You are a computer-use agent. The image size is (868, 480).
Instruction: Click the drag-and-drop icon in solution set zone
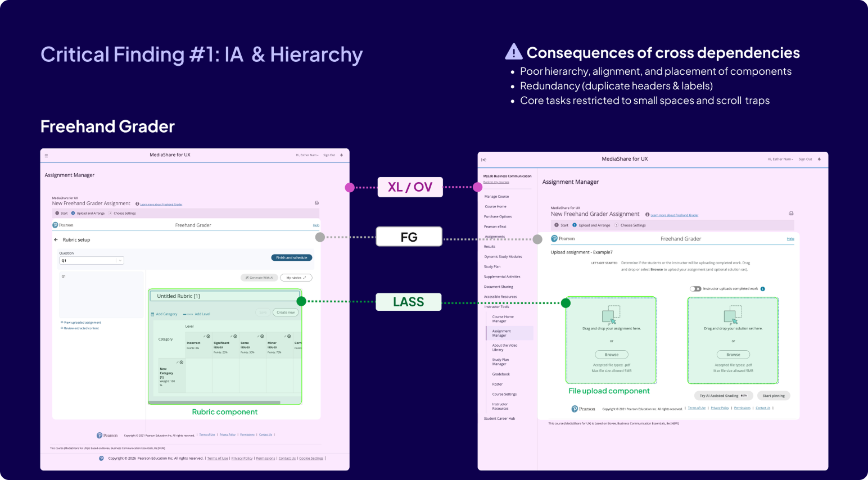tap(733, 315)
